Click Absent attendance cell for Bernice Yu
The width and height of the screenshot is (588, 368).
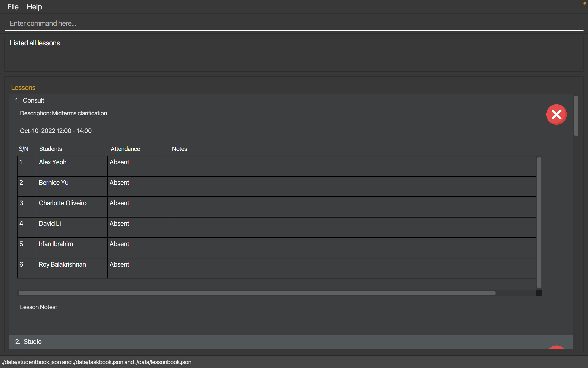pos(138,186)
